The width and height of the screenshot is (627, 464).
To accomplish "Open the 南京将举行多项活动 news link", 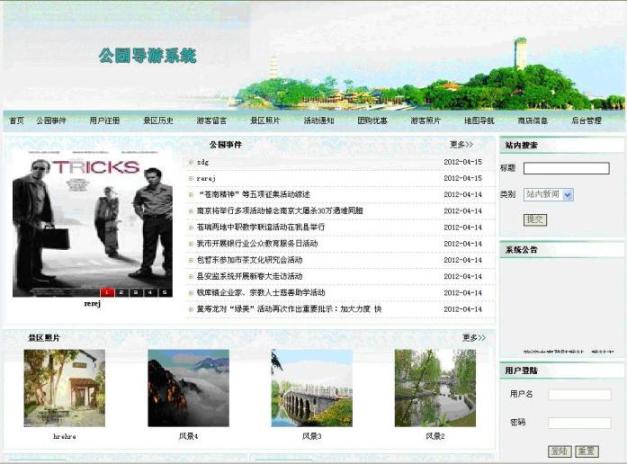I will (x=280, y=211).
